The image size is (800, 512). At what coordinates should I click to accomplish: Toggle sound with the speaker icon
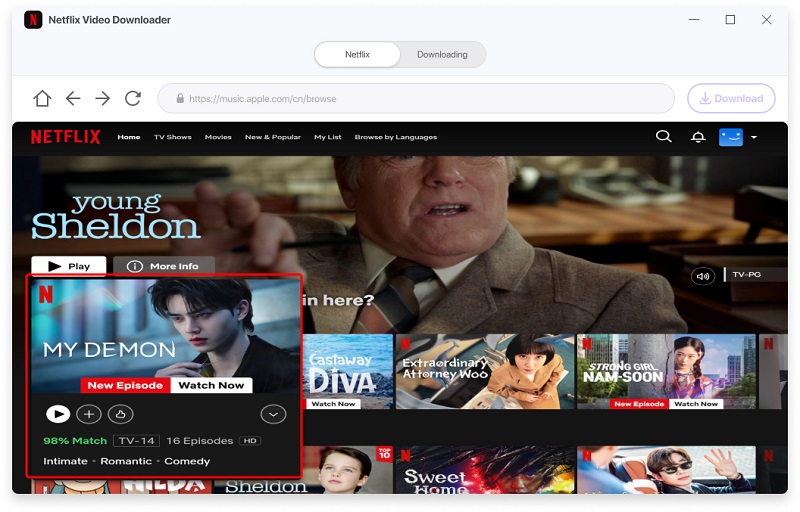tap(703, 276)
